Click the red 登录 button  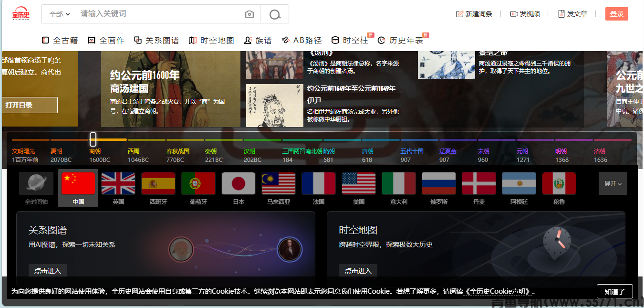click(x=617, y=14)
